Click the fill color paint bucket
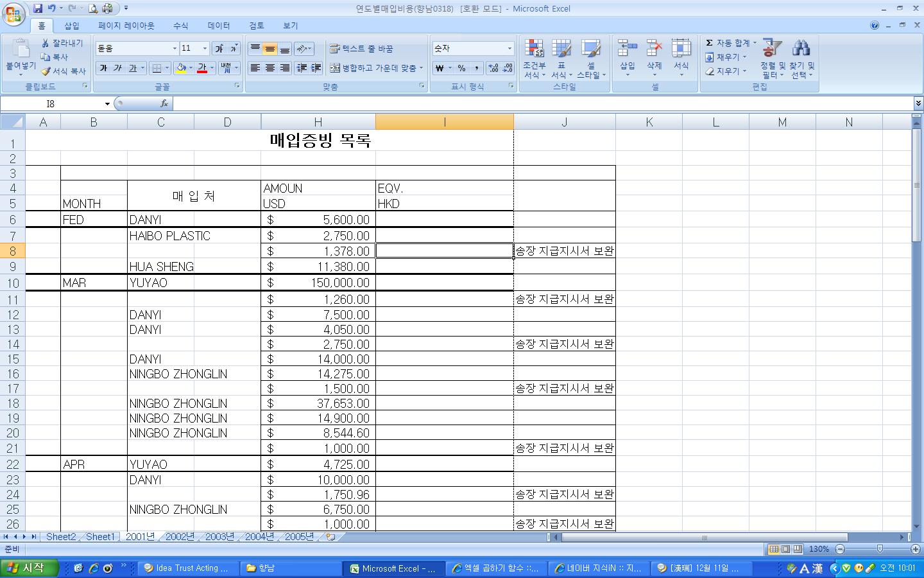The image size is (924, 578). (x=181, y=68)
